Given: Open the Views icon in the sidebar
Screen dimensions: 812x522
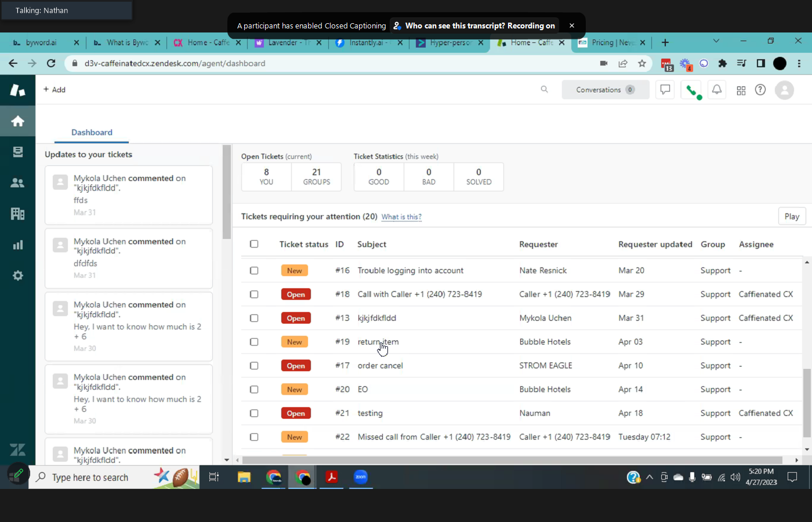Looking at the screenshot, I should point(17,152).
